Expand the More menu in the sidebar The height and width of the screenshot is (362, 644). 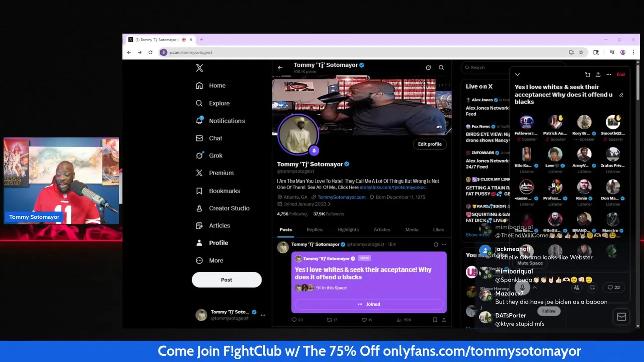[x=210, y=260]
